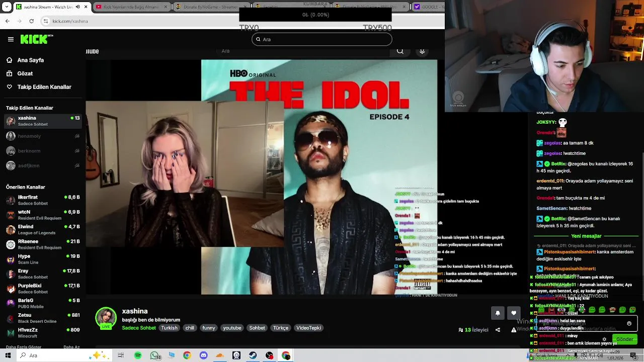Open Task View on the taskbar
The height and width of the screenshot is (362, 644).
pos(121,355)
